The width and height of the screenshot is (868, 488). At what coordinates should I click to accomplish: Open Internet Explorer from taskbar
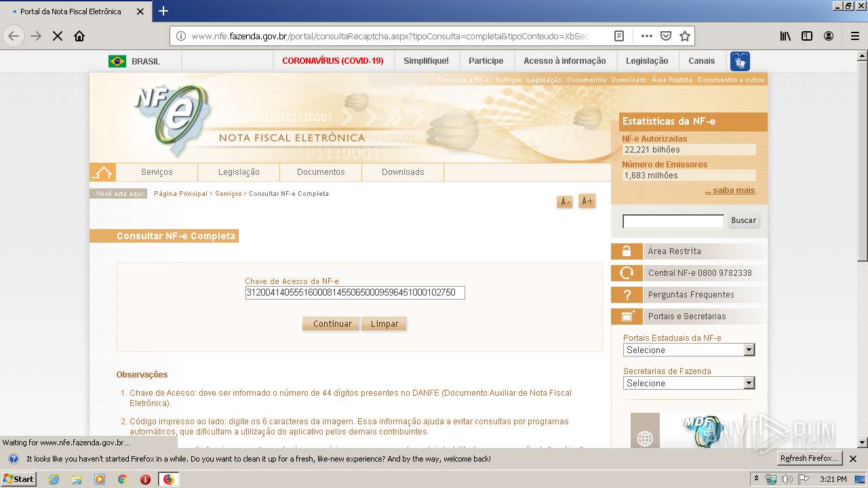pyautogui.click(x=54, y=479)
